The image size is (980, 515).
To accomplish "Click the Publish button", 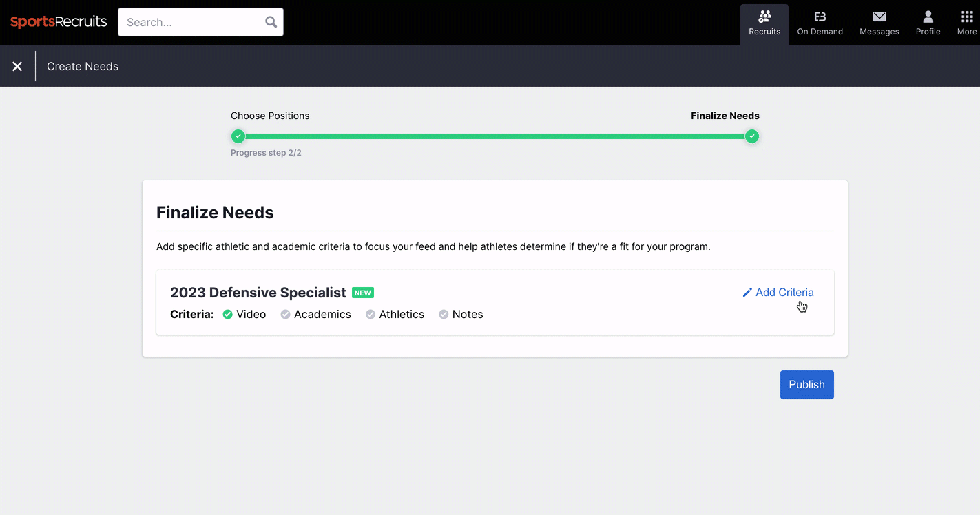I will 806,385.
